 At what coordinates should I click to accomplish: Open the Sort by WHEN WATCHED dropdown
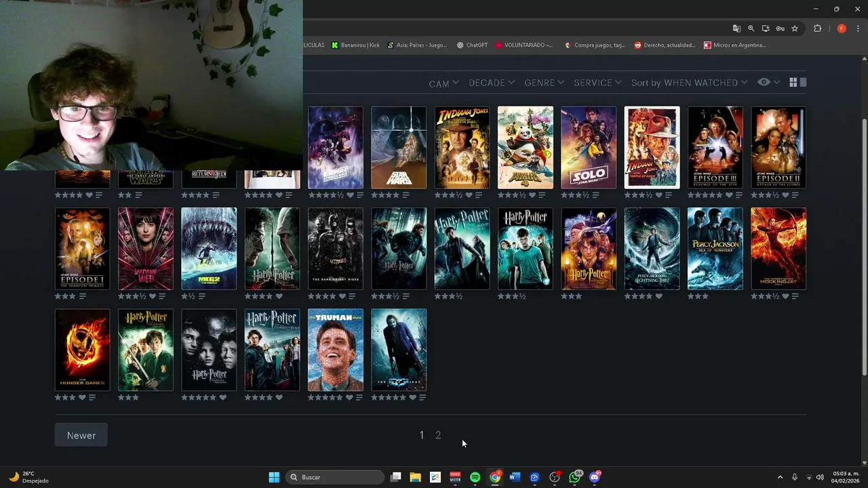pyautogui.click(x=690, y=83)
